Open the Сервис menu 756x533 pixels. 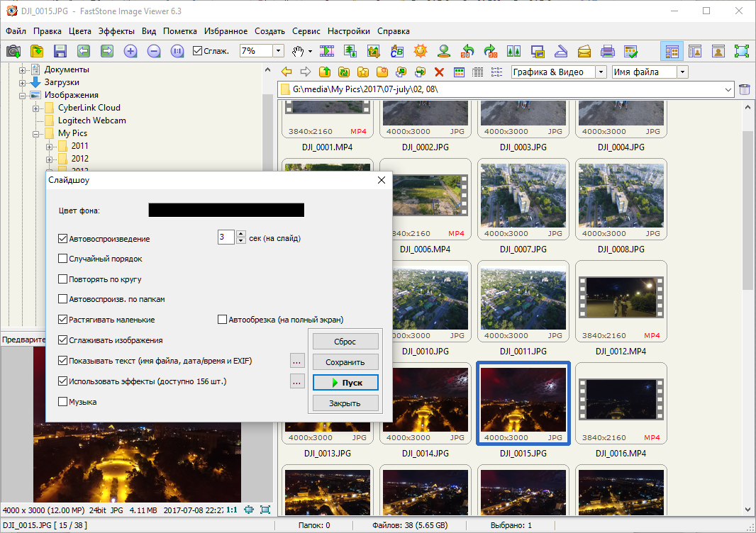tap(306, 31)
